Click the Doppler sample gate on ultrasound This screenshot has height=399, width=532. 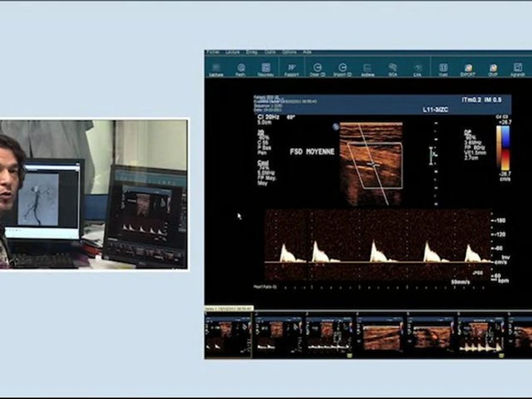pyautogui.click(x=374, y=165)
